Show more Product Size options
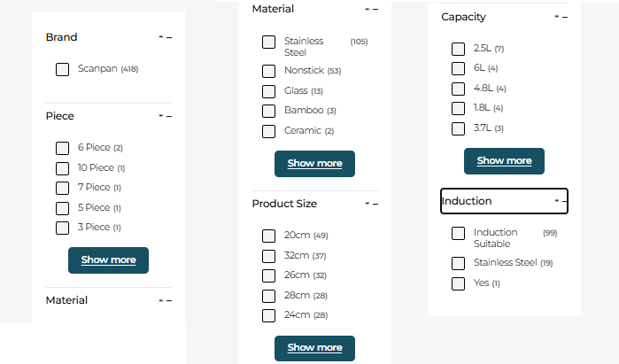 [314, 348]
